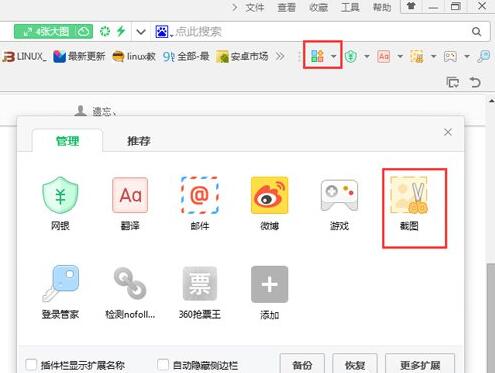495x373 pixels.
Task: Open the 全部-最 bookmark
Action: pyautogui.click(x=186, y=56)
